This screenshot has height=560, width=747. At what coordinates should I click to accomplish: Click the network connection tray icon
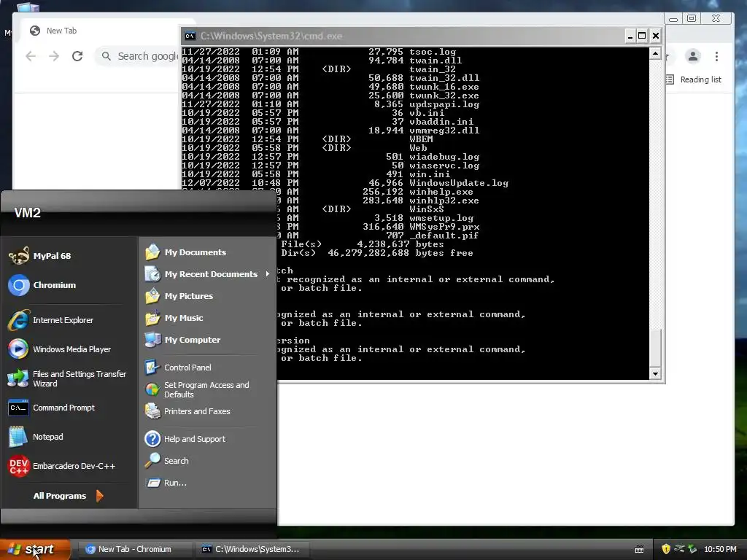pyautogui.click(x=679, y=549)
